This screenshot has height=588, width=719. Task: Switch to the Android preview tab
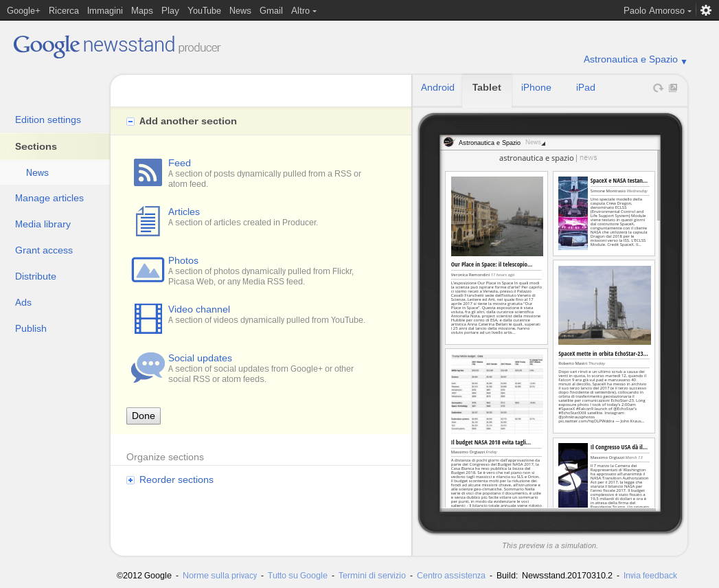[437, 88]
